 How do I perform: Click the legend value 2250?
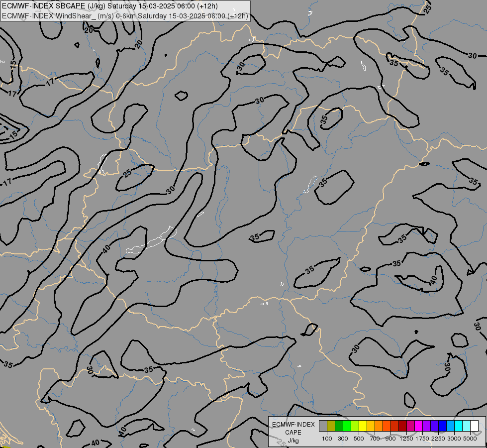tap(438, 439)
